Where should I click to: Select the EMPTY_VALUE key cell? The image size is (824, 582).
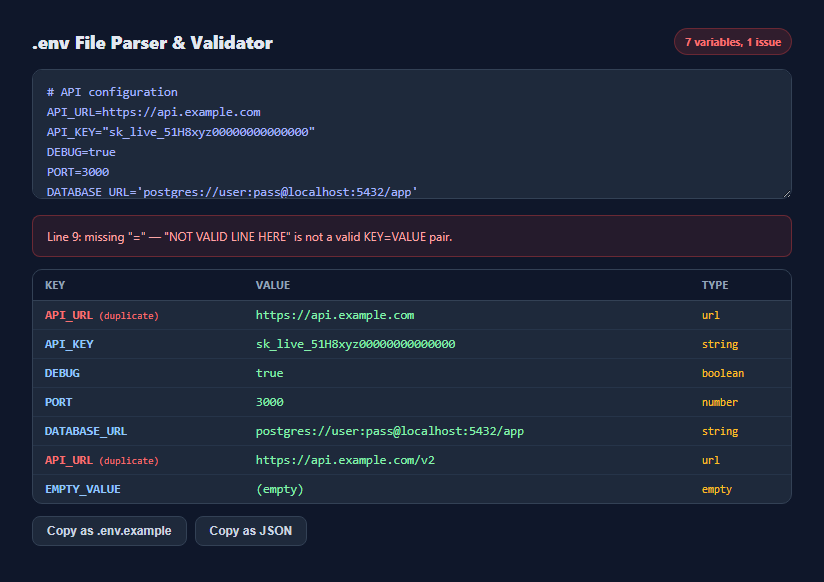tap(83, 489)
